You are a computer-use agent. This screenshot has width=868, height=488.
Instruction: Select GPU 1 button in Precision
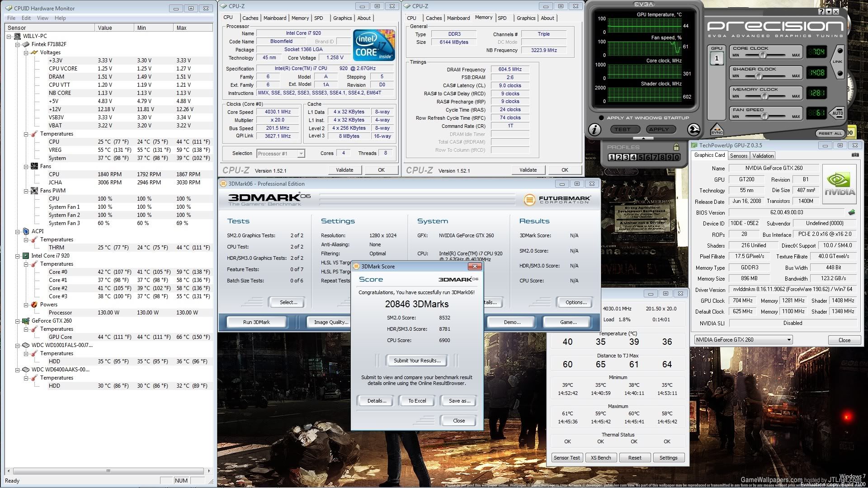717,58
